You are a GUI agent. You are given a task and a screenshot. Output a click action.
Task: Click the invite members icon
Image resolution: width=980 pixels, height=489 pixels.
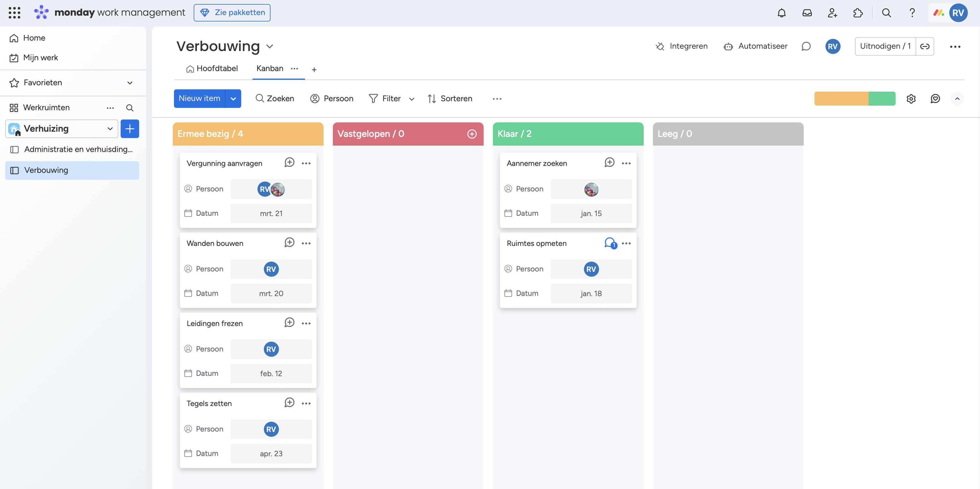(x=832, y=13)
